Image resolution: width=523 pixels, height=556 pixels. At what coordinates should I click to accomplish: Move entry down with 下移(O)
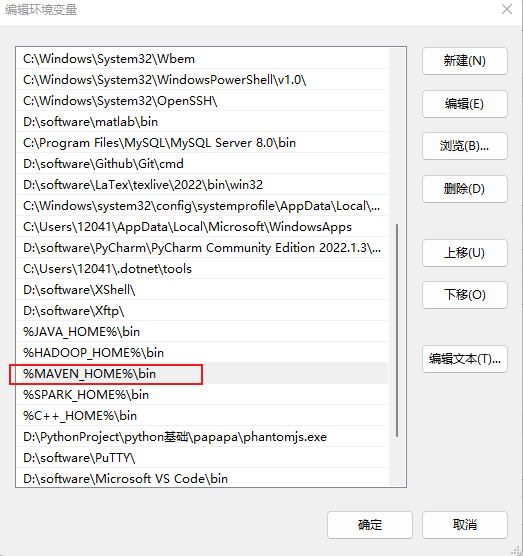(x=464, y=295)
